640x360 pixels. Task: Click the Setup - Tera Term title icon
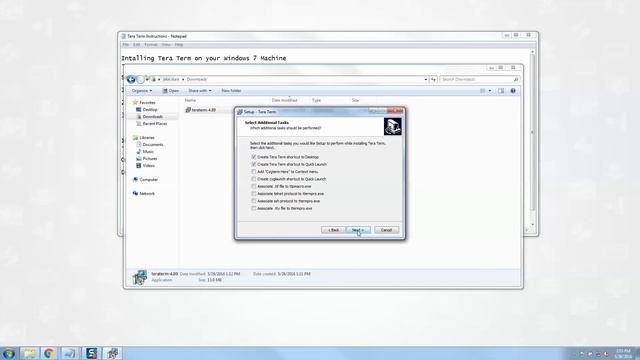(240, 112)
